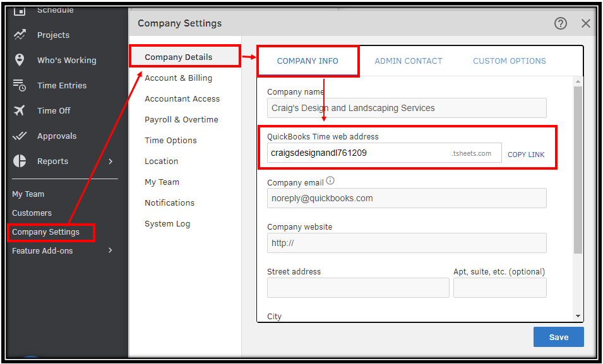Click the Apt, suite, etc. field

tap(500, 288)
